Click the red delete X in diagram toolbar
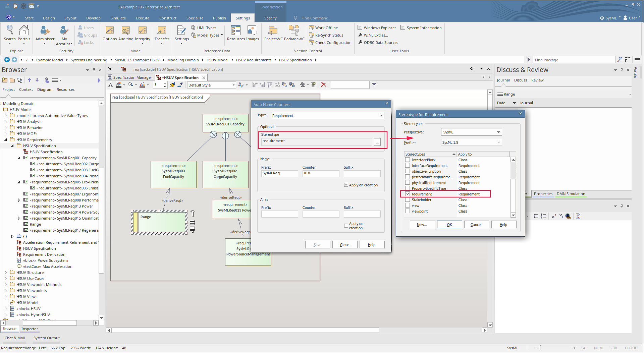 pos(324,85)
